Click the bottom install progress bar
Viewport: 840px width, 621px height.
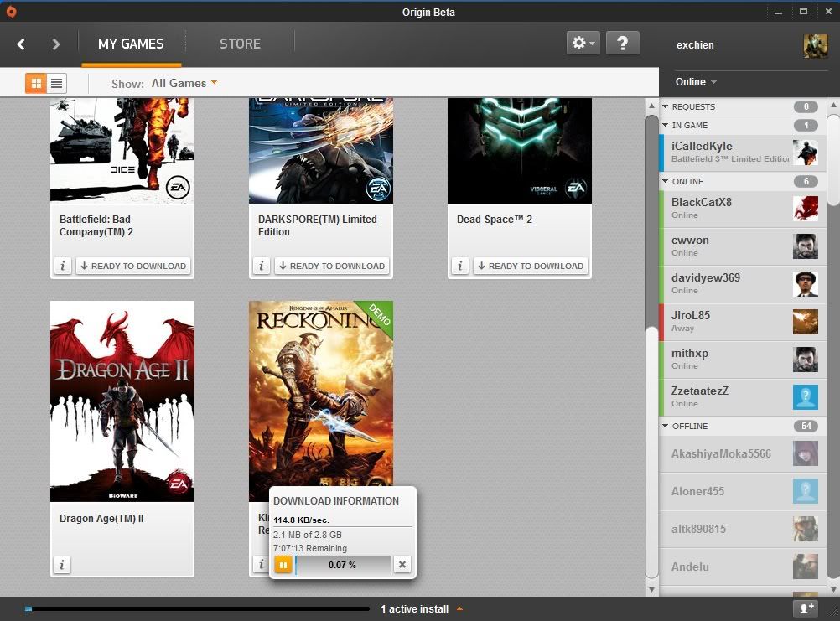click(x=197, y=608)
